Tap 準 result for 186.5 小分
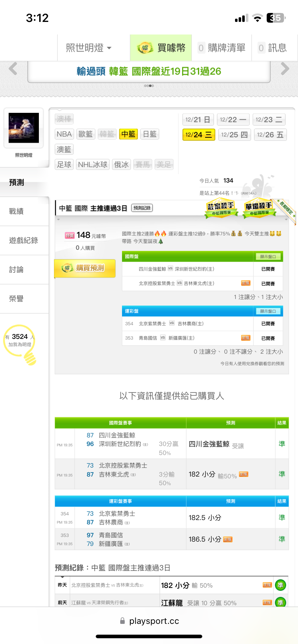The width and height of the screenshot is (298, 644). pyautogui.click(x=282, y=539)
